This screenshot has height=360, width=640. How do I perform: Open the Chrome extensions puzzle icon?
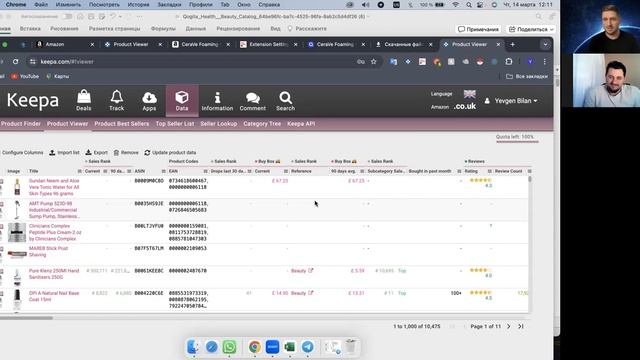point(509,62)
